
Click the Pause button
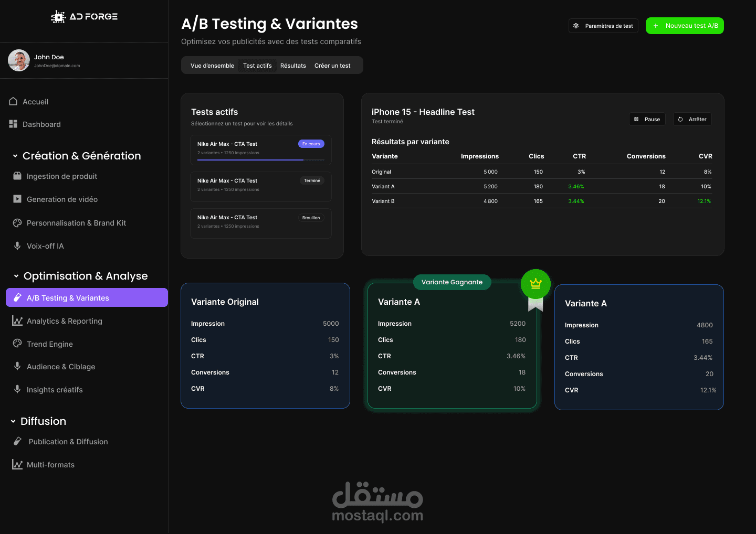pyautogui.click(x=647, y=119)
